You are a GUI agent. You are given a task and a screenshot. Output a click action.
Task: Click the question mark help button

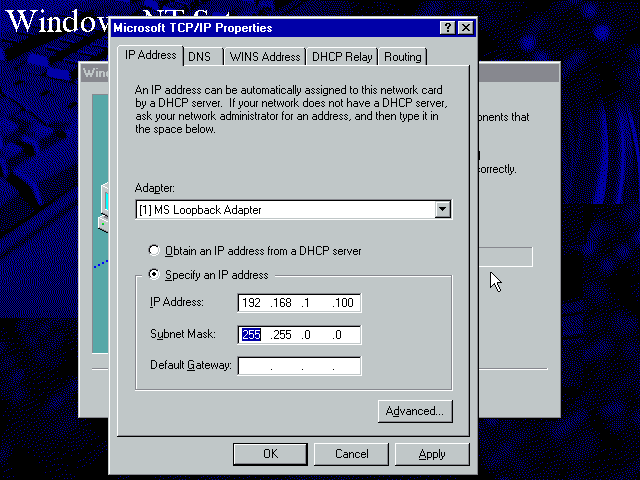click(x=448, y=28)
